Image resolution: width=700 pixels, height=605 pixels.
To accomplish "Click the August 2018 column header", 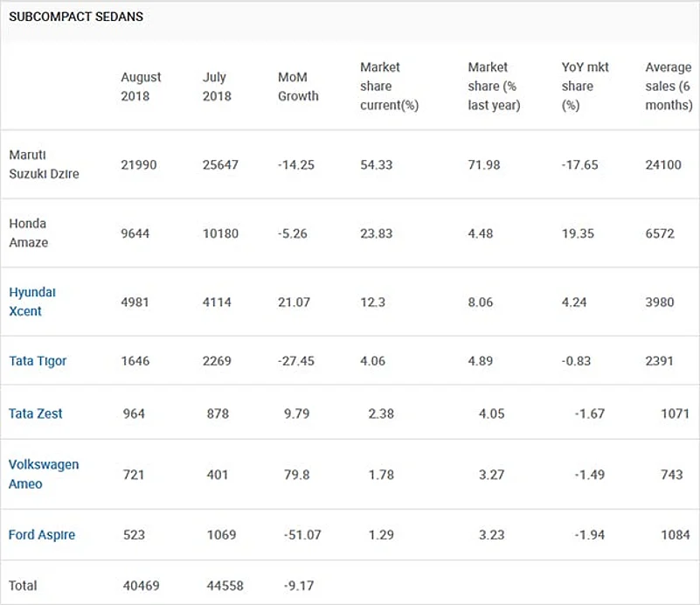I will tap(141, 87).
